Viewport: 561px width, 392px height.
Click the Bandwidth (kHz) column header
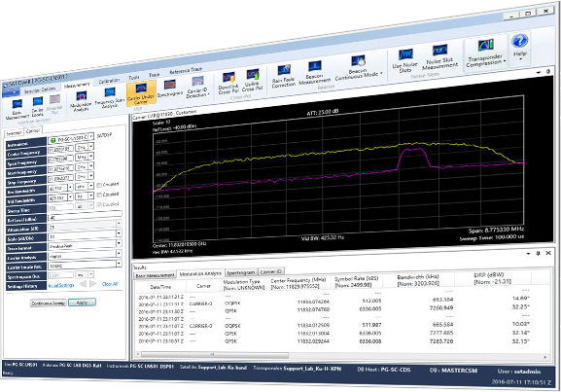[x=418, y=280]
